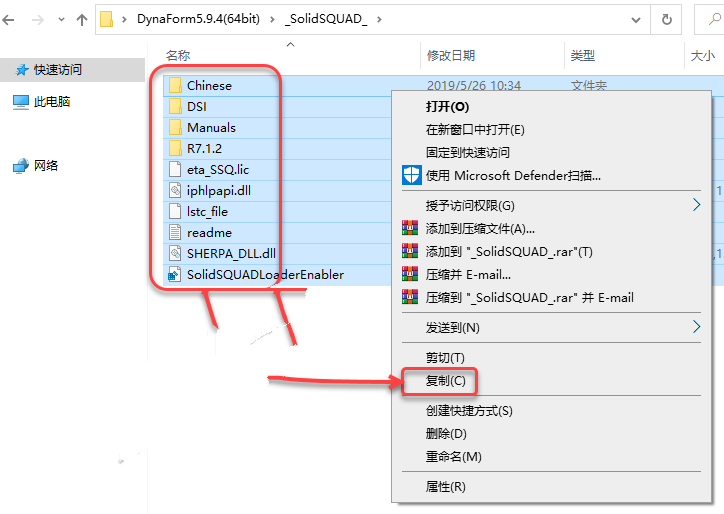This screenshot has width=724, height=514.
Task: Click the Microsoft Defender shield icon
Action: pyautogui.click(x=411, y=175)
